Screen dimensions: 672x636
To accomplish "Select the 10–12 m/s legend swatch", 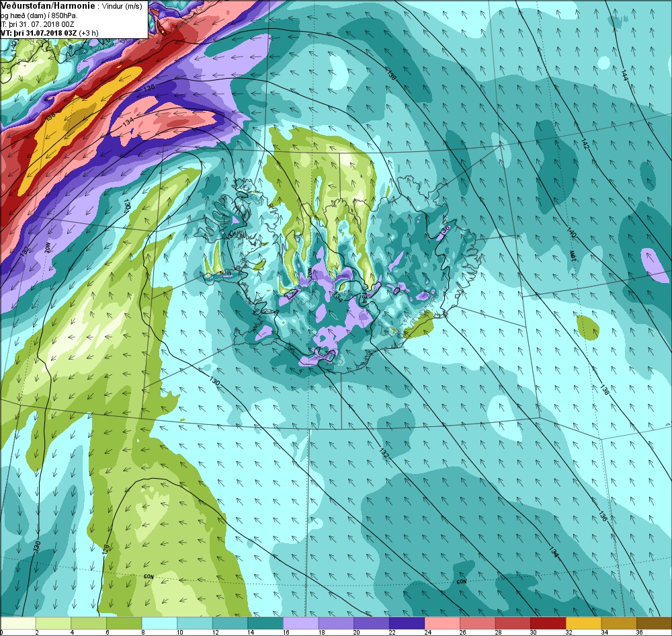I will (x=195, y=623).
